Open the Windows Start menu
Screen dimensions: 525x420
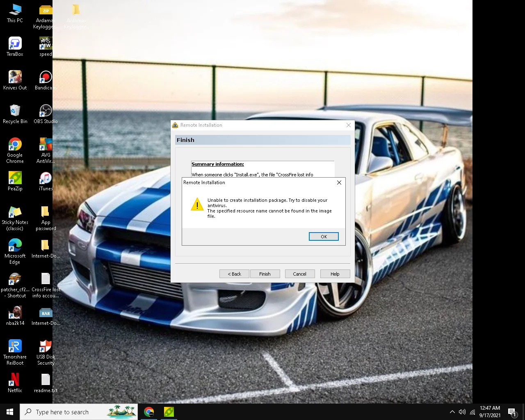pyautogui.click(x=10, y=412)
